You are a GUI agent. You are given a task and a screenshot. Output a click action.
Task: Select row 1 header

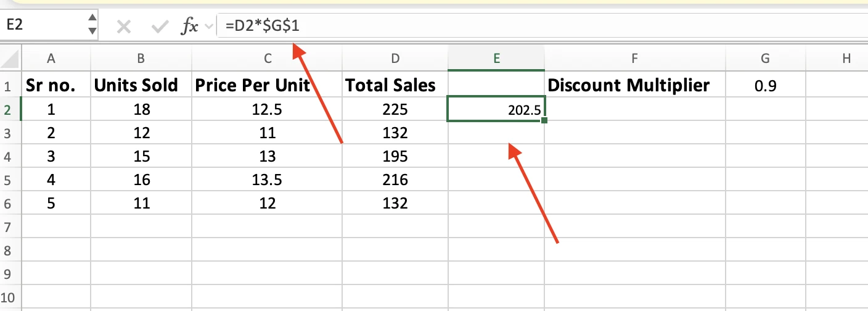tap(10, 85)
